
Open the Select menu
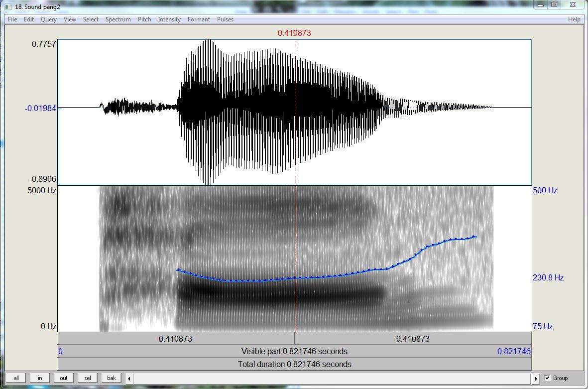click(91, 19)
